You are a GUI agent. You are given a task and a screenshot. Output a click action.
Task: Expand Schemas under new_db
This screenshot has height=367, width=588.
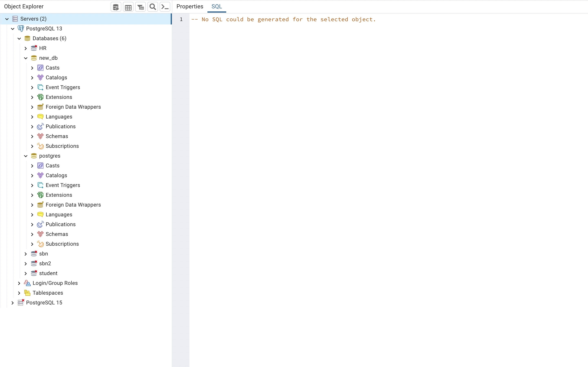[x=32, y=136]
